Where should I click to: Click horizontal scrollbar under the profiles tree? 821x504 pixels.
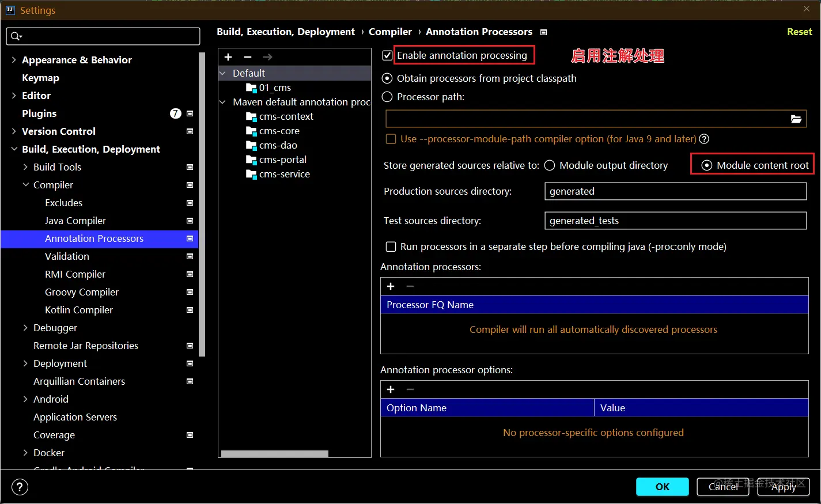[275, 453]
